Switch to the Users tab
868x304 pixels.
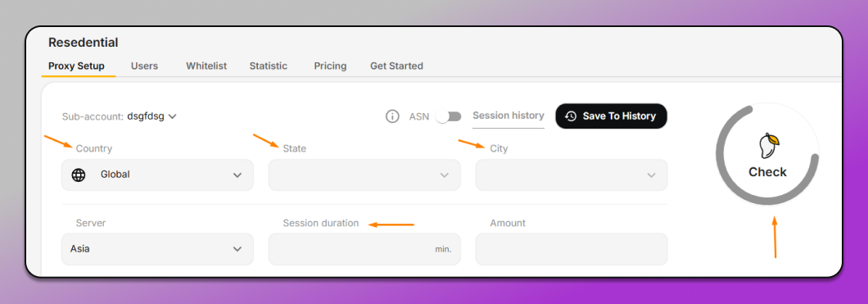[x=144, y=66]
